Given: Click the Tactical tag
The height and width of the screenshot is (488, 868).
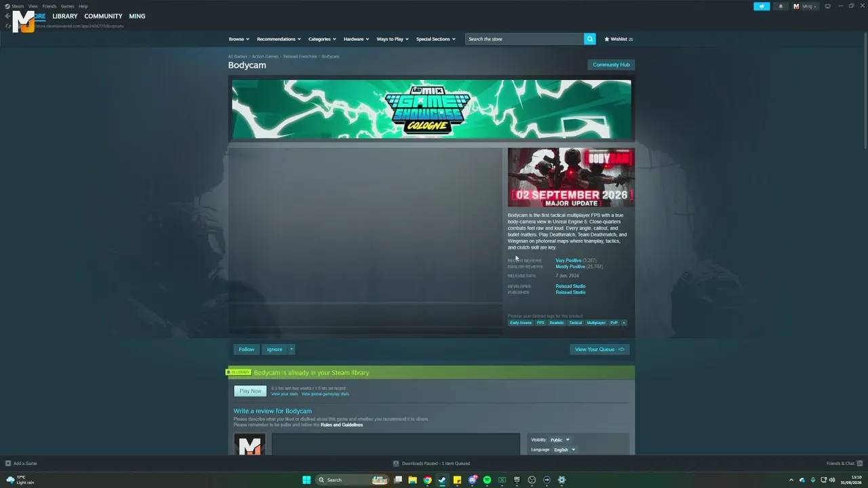Looking at the screenshot, I should coord(575,323).
